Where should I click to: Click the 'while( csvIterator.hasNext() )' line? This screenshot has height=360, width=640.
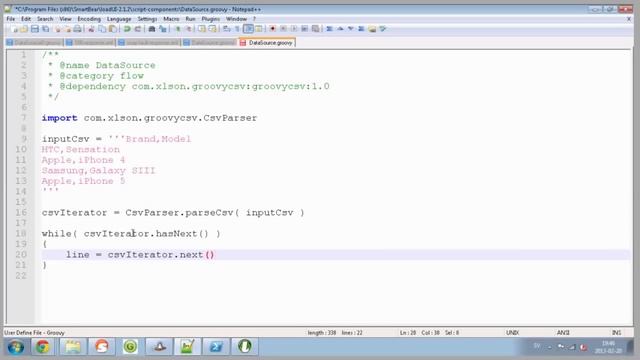[x=131, y=234]
